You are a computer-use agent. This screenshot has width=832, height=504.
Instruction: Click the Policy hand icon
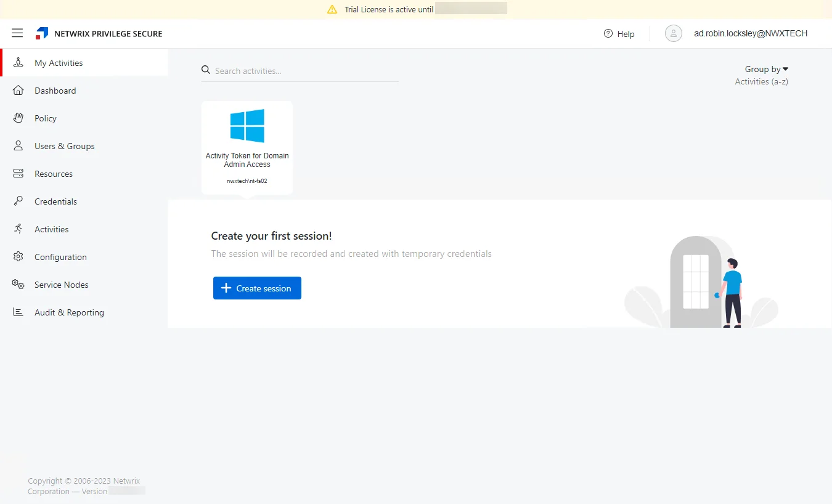click(18, 118)
